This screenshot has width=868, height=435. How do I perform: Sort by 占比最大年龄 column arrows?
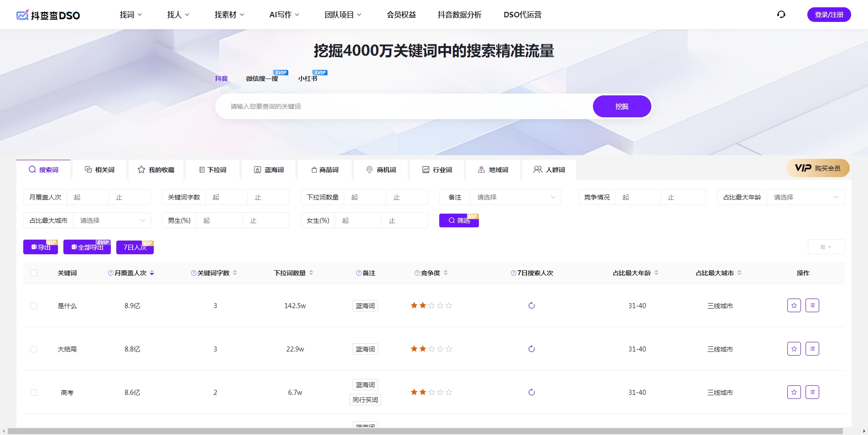656,273
